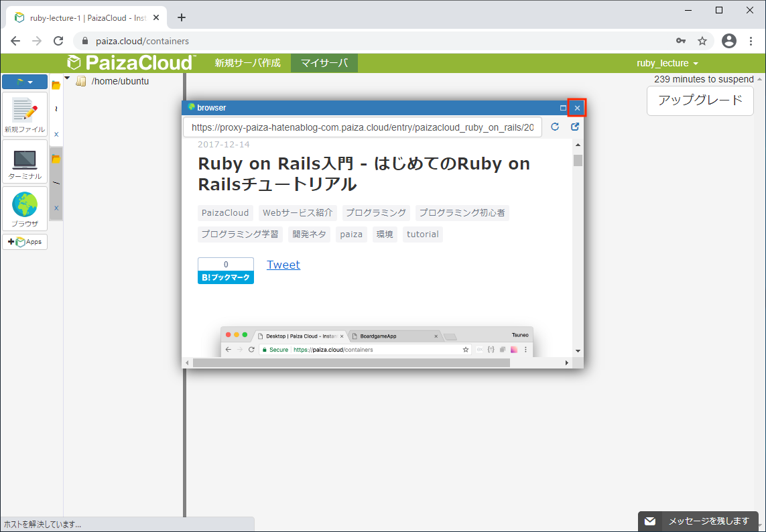Click the 2017-12-14 date link
Image resolution: width=766 pixels, height=532 pixels.
(224, 144)
